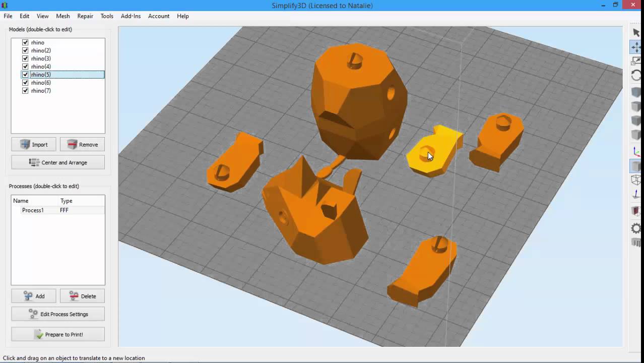Open the cross section view tool
The height and width of the screenshot is (363, 644).
click(636, 211)
